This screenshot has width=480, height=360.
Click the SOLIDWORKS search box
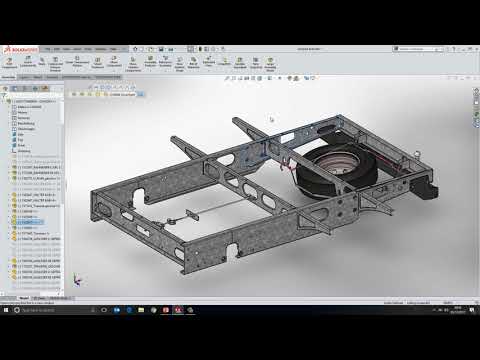click(417, 49)
